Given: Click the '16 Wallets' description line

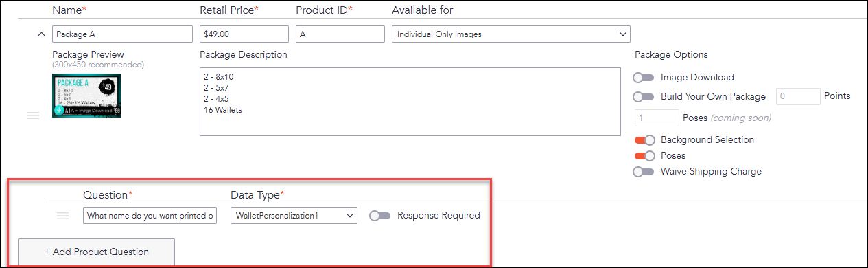Looking at the screenshot, I should (x=223, y=110).
